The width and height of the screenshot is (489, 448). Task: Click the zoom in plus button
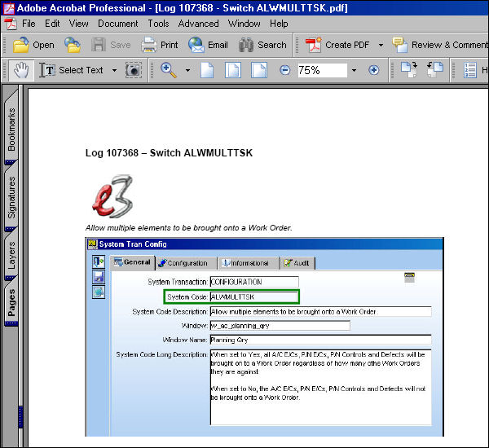(x=373, y=70)
